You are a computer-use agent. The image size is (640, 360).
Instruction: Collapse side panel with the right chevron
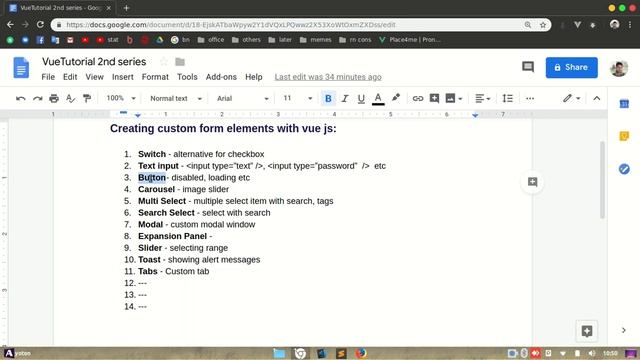click(x=624, y=330)
